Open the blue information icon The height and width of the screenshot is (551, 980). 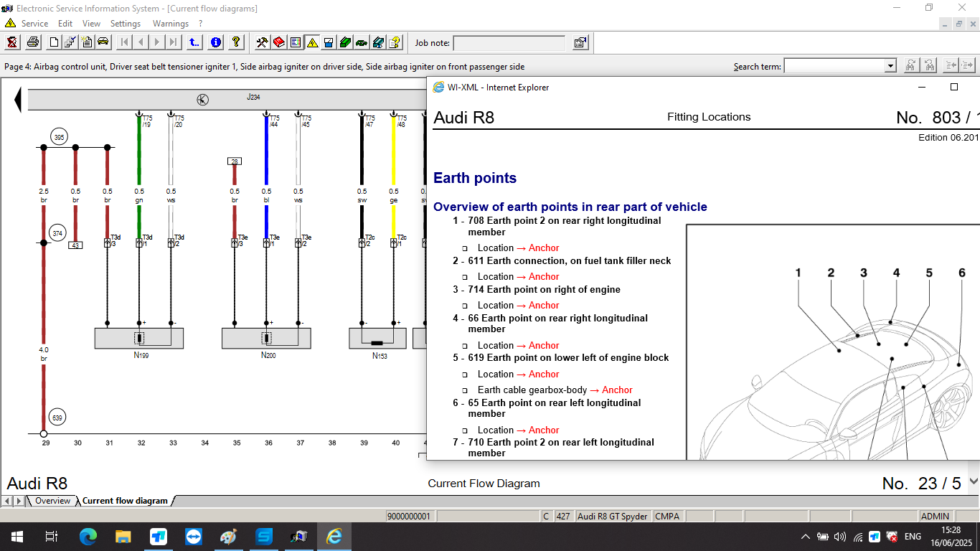coord(215,42)
